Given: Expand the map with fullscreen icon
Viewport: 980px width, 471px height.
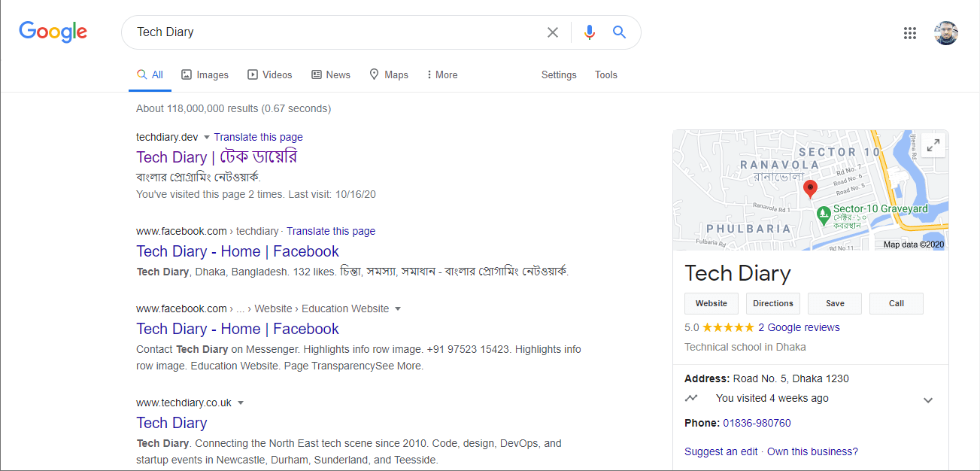Looking at the screenshot, I should coord(933,146).
